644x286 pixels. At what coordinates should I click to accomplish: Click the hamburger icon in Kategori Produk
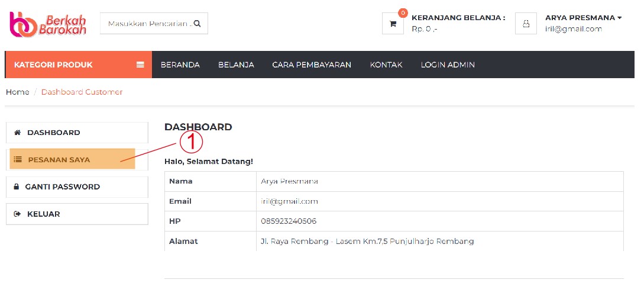[x=140, y=65]
